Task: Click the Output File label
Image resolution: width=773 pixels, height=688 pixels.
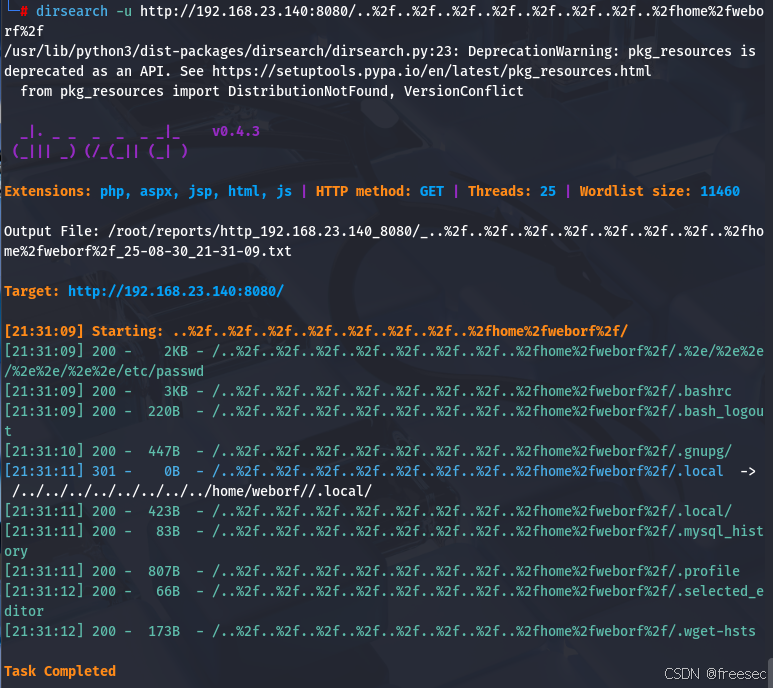Action: (52, 231)
